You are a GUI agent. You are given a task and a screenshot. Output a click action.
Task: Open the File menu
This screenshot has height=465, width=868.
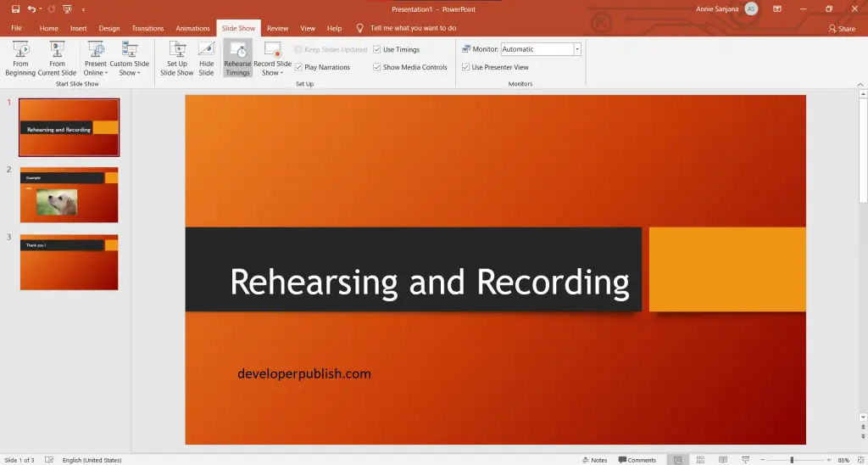pyautogui.click(x=17, y=28)
